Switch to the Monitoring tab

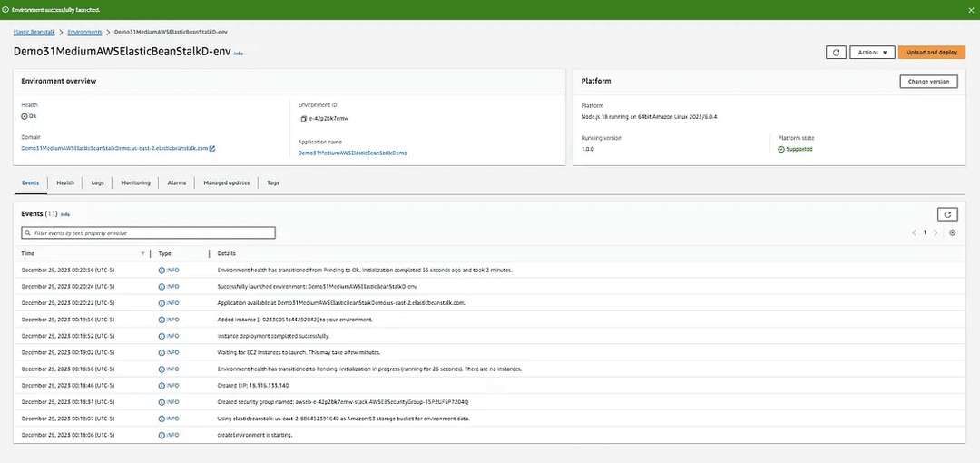pos(135,182)
